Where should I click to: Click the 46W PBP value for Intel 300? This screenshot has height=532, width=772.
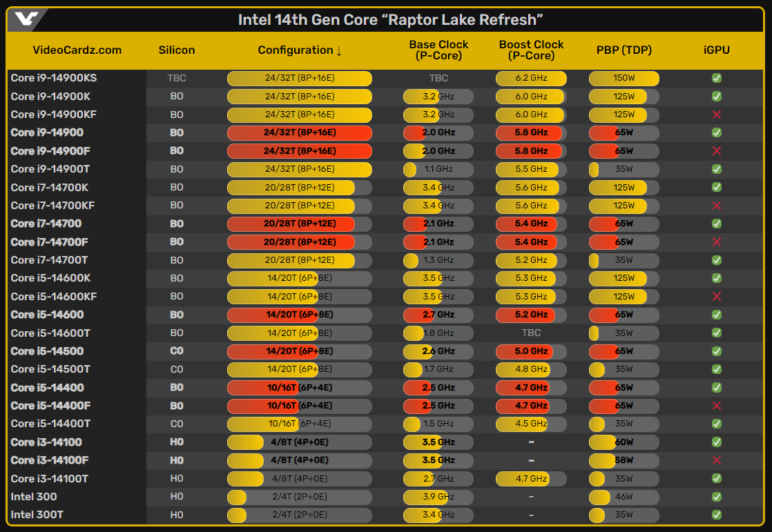tap(624, 497)
